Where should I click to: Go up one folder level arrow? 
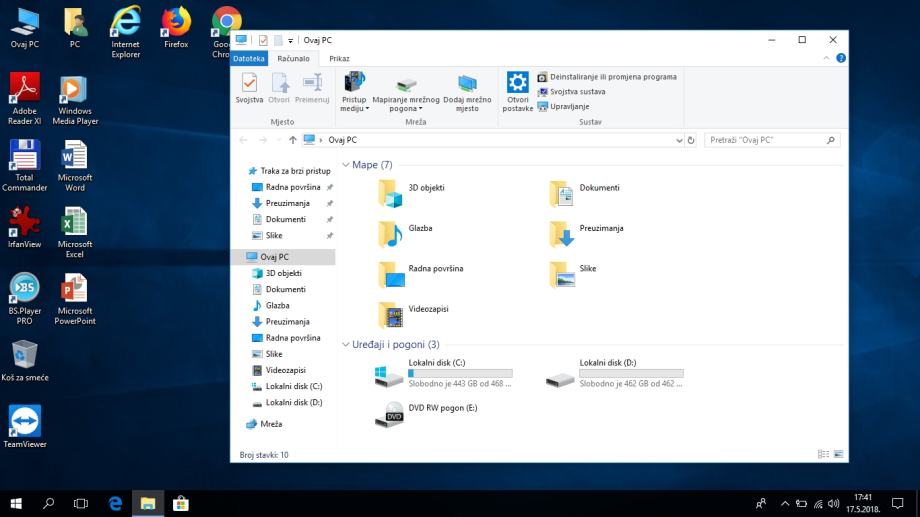[293, 140]
